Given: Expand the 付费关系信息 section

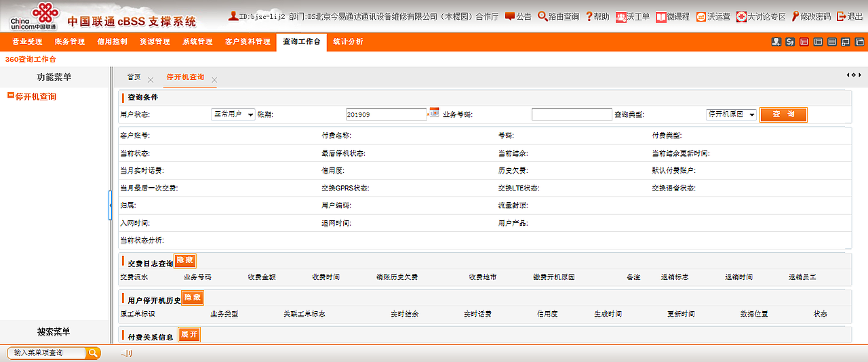Looking at the screenshot, I should click(x=189, y=334).
